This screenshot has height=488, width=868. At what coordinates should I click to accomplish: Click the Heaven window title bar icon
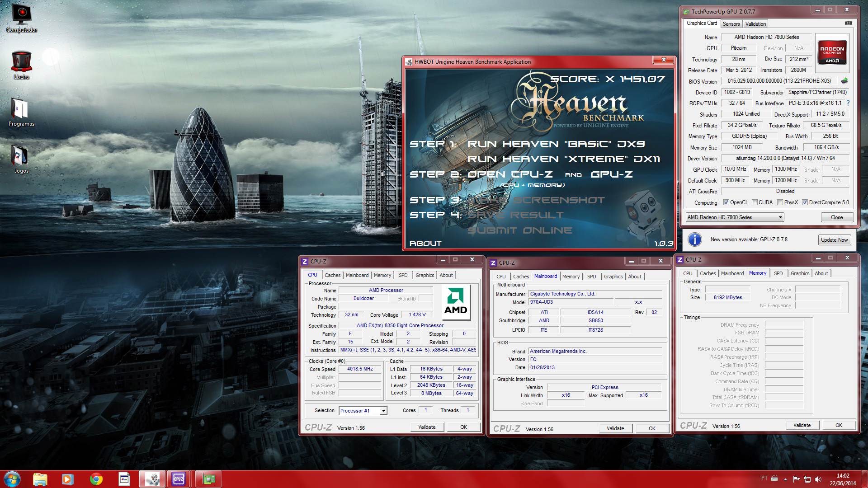pyautogui.click(x=409, y=62)
